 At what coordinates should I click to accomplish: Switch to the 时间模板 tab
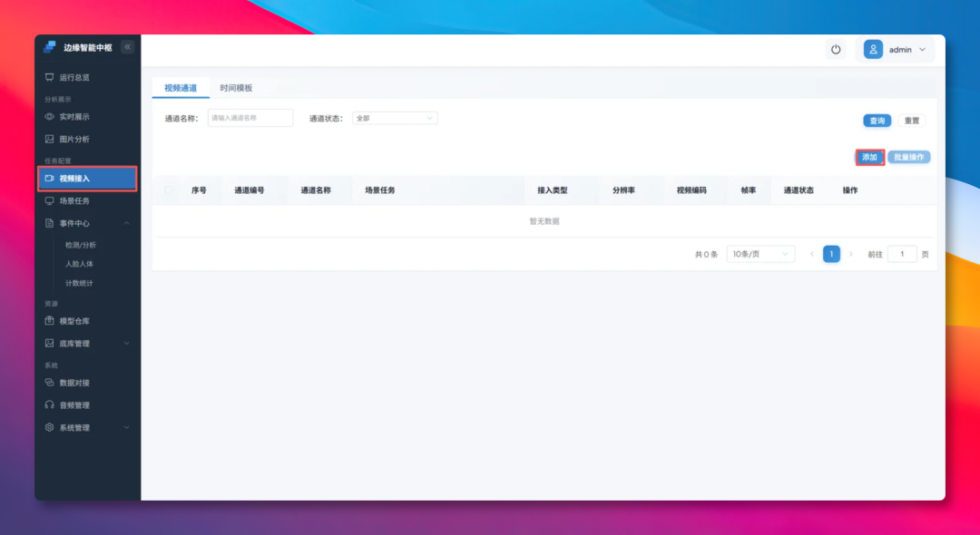tap(236, 88)
